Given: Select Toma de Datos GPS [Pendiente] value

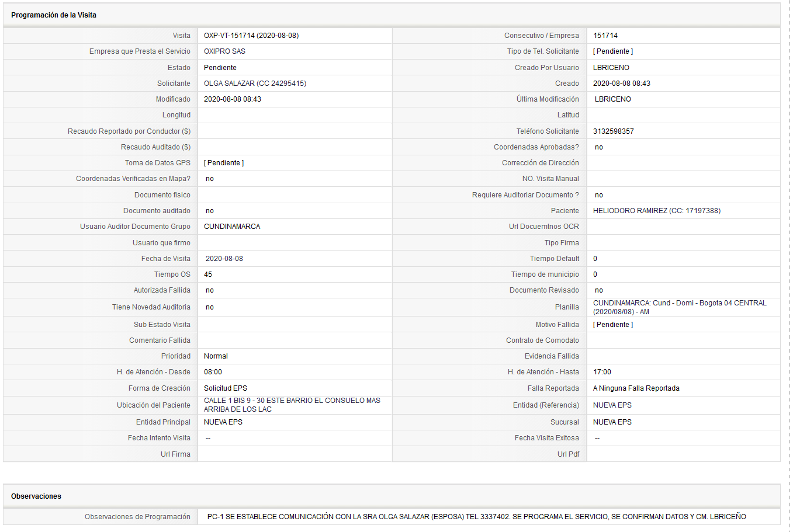Looking at the screenshot, I should coord(224,163).
